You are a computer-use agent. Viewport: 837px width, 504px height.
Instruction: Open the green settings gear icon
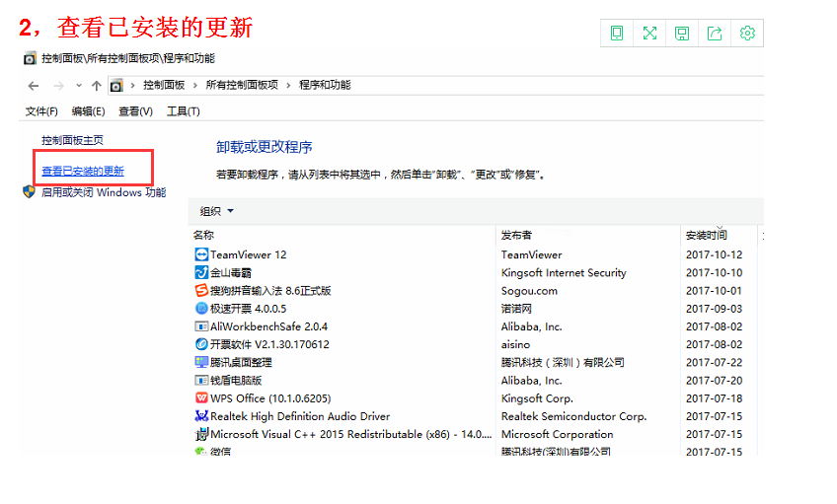pyautogui.click(x=747, y=34)
